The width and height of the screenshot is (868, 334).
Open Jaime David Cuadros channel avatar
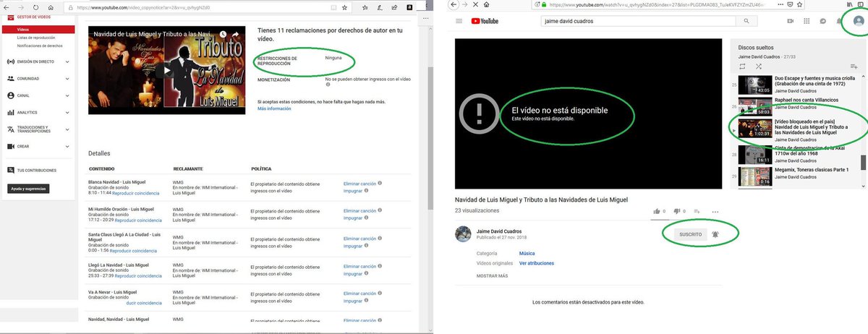[463, 234]
